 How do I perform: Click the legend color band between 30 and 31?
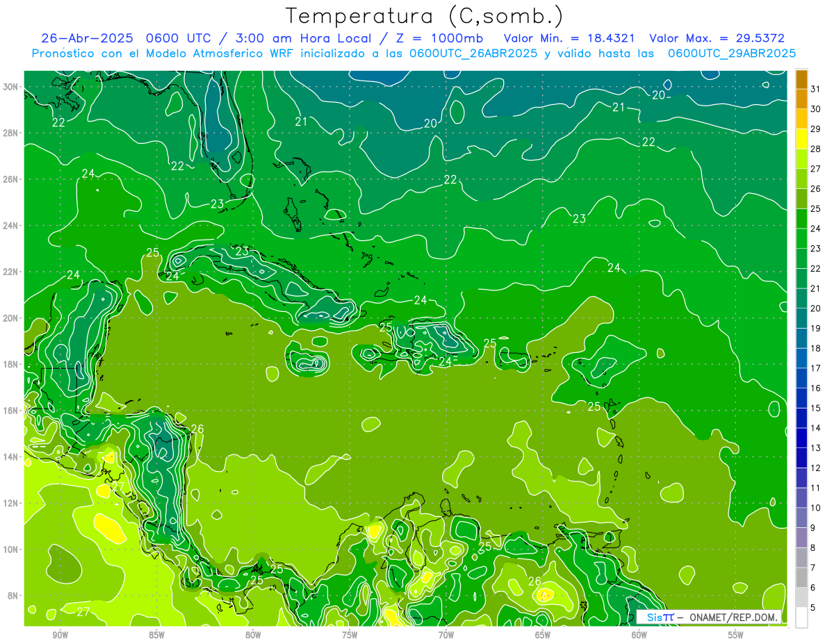pos(801,99)
